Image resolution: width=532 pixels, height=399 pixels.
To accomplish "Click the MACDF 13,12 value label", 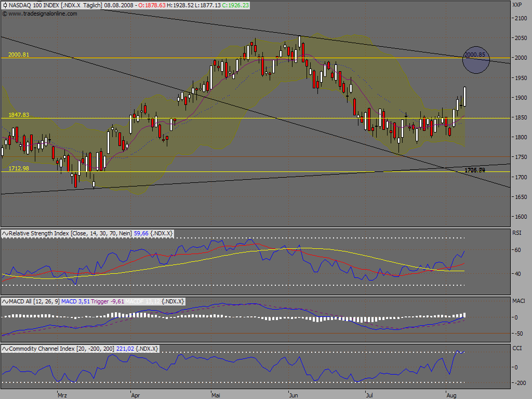I will 142,301.
